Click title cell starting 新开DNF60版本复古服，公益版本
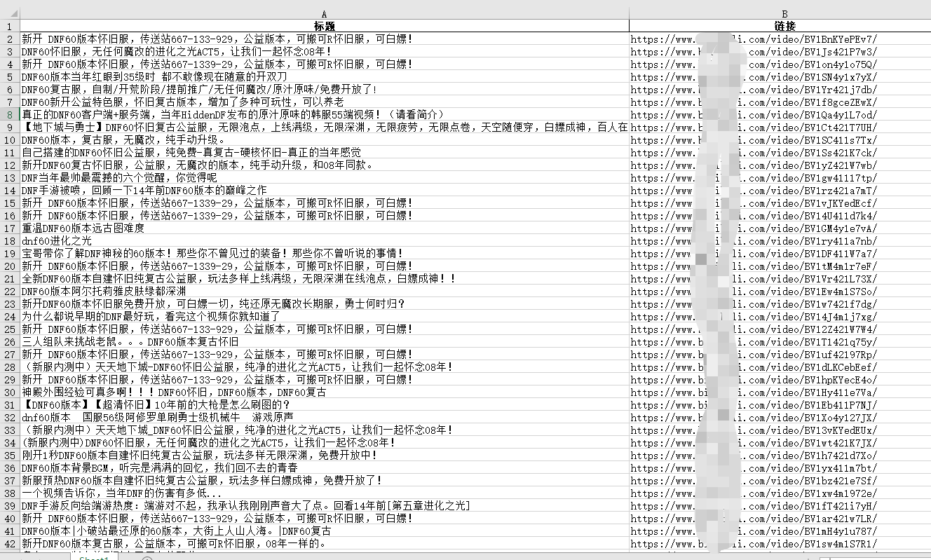 (x=324, y=543)
